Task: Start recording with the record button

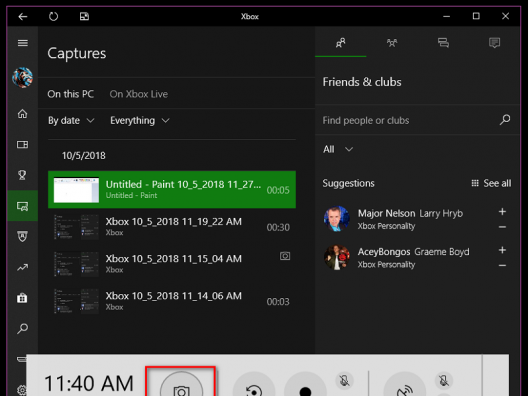Action: tap(305, 386)
